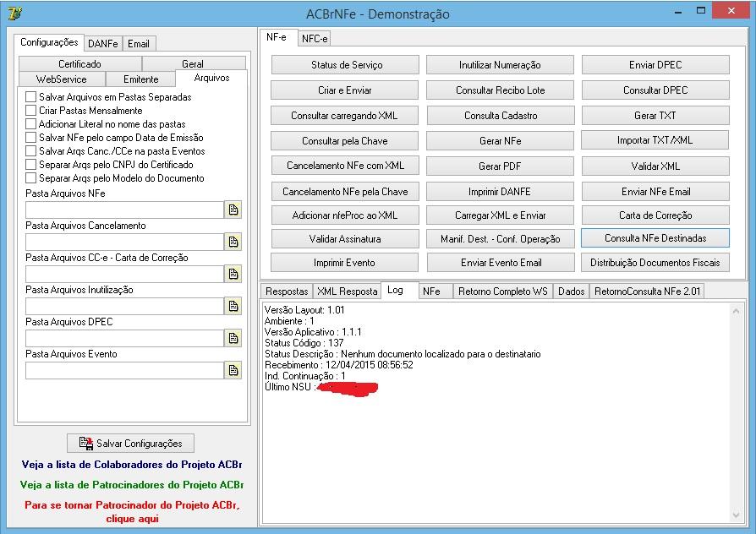Click Gerar TXT button

(655, 116)
